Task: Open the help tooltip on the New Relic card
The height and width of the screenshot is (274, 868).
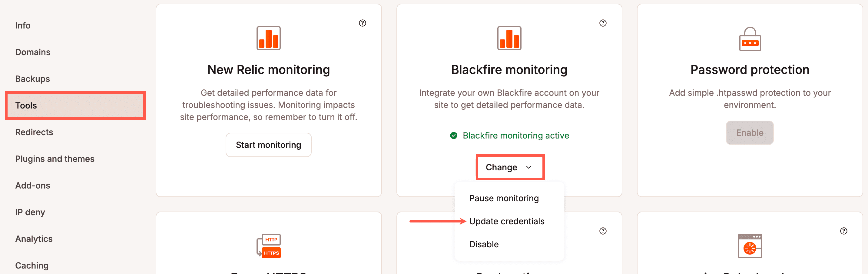Action: click(363, 23)
